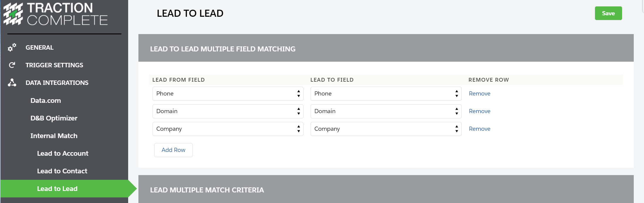Expand the Company 'Lead To Field' dropdown
The height and width of the screenshot is (203, 644).
[386, 129]
